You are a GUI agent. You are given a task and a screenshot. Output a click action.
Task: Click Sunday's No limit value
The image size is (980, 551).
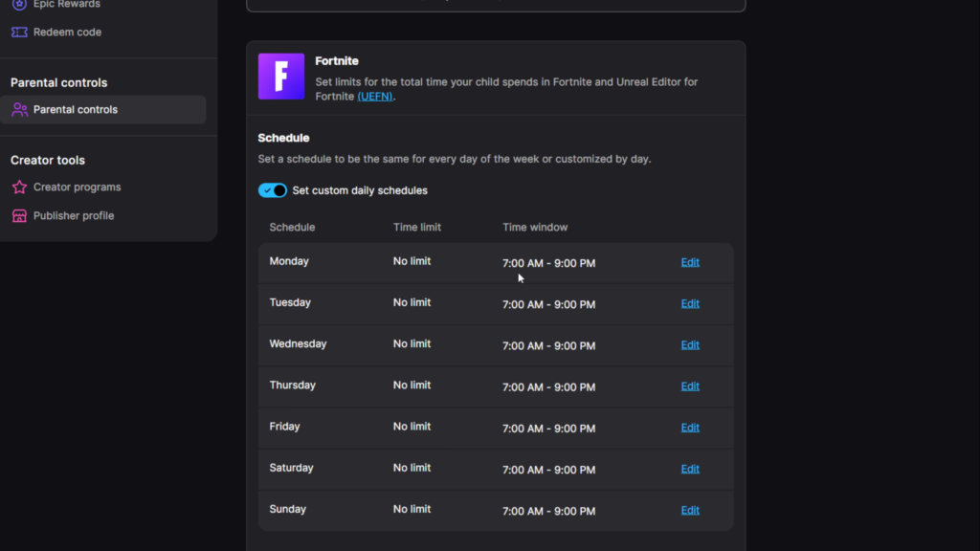coord(412,509)
